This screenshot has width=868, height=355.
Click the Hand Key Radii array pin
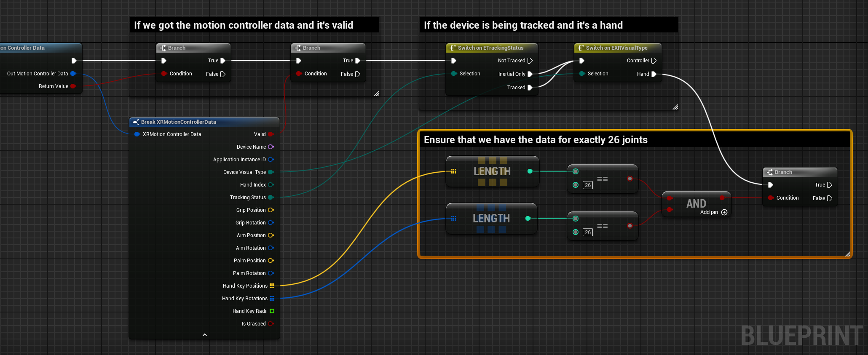tap(272, 311)
